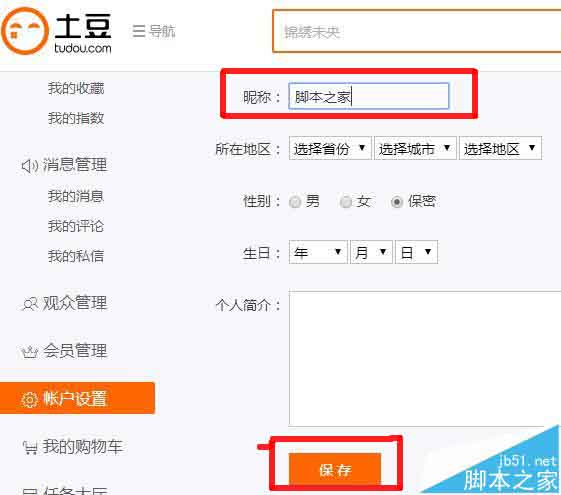Open 我的指数 in the sidebar
The image size is (561, 495).
(76, 118)
